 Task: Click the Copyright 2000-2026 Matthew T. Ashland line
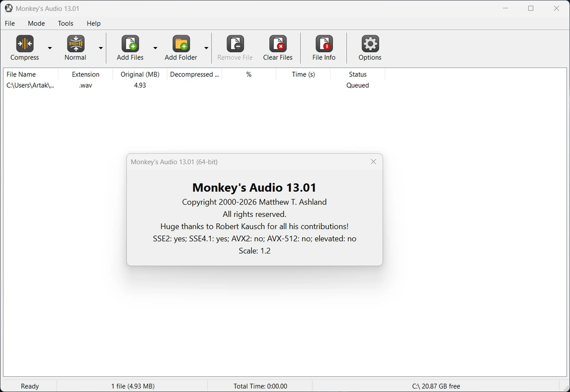point(255,202)
